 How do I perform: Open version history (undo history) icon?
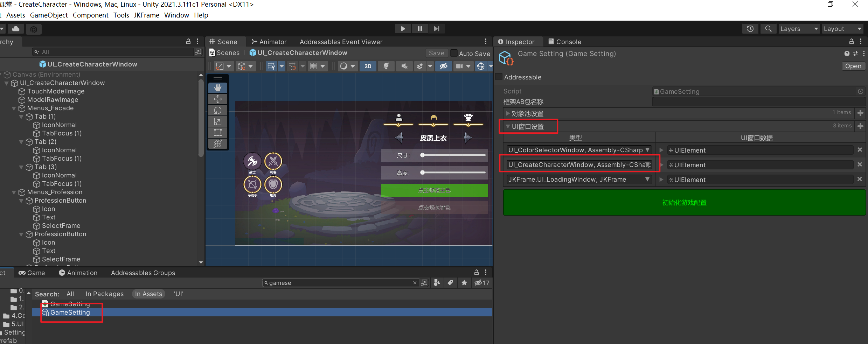tap(750, 29)
